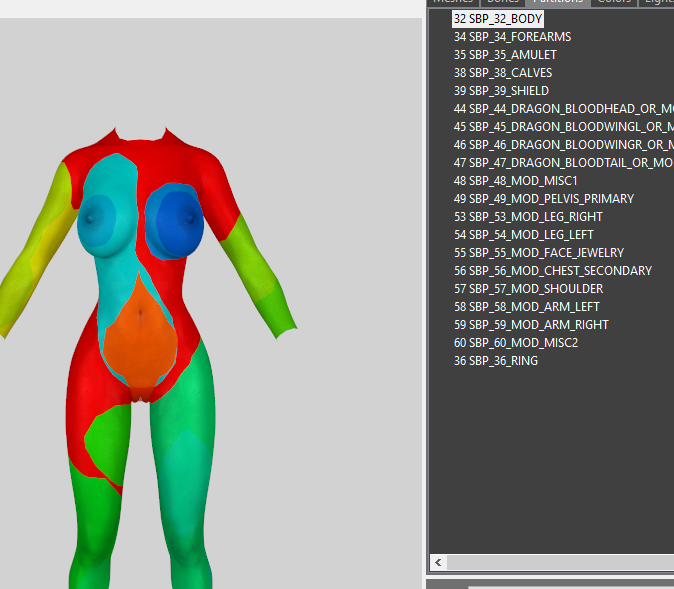
Task: Select the 59 SBP_59_MOD_ARM_RIGHT partition
Action: (x=531, y=325)
